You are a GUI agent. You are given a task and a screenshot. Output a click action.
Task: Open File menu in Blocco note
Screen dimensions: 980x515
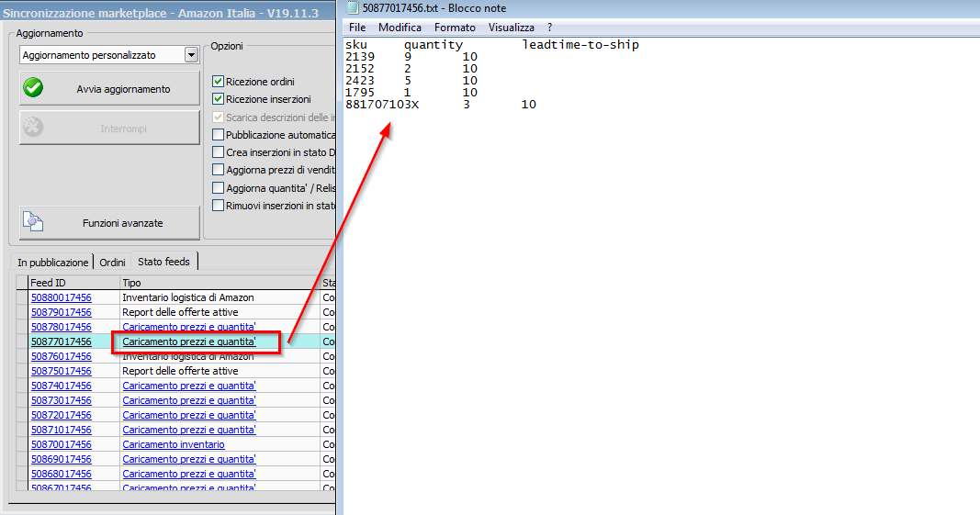357,28
